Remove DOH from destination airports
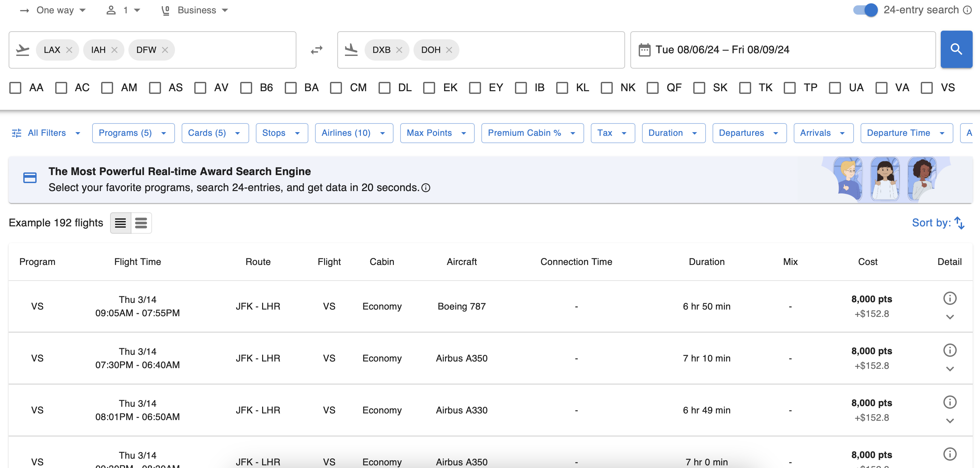 point(449,50)
